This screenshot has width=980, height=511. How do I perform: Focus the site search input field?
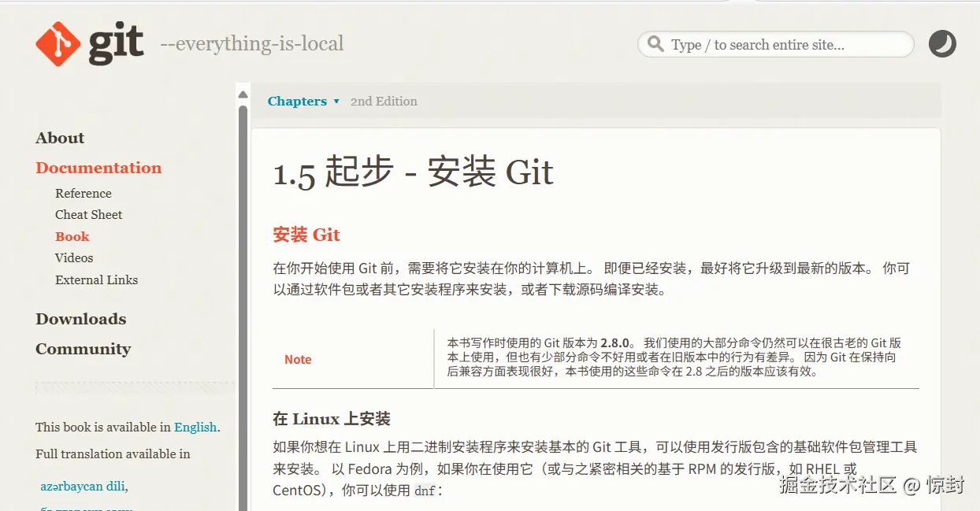coord(776,45)
